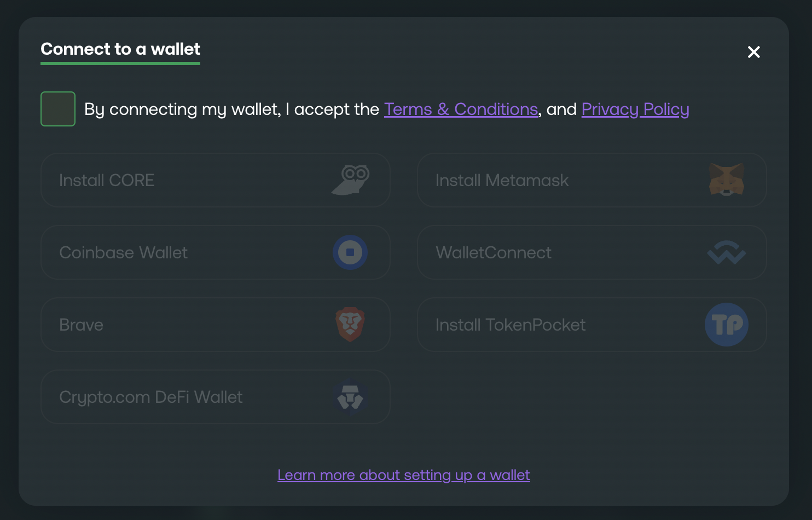
Task: Choose the WalletConnect text option
Action: click(x=493, y=253)
